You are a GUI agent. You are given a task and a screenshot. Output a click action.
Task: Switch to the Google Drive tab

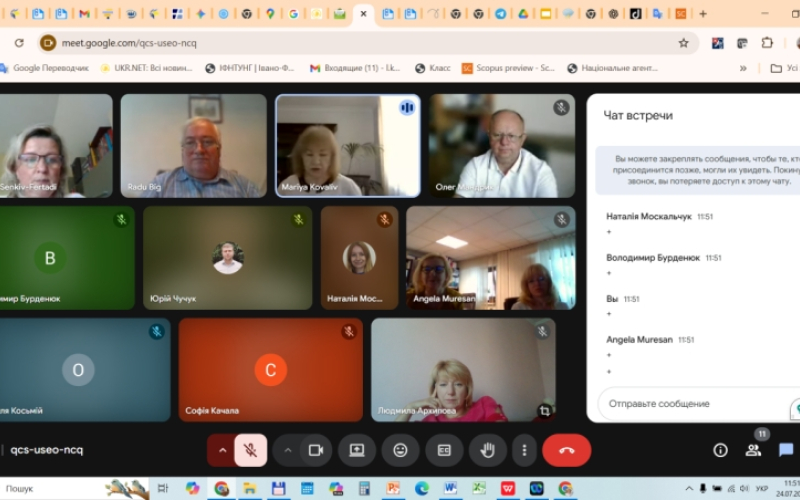[523, 14]
